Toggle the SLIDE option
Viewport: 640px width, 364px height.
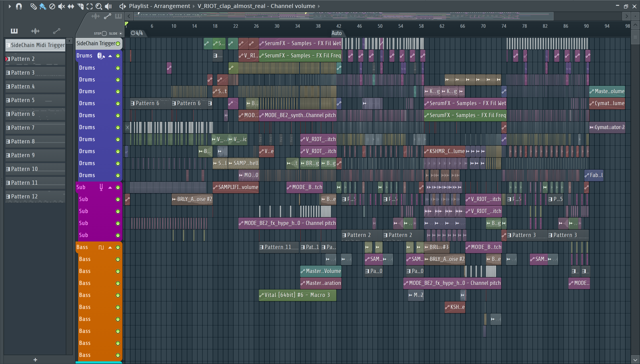tap(120, 33)
